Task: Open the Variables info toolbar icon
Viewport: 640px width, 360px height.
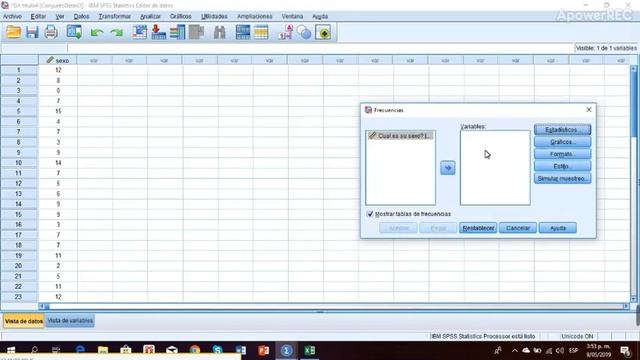Action: [178, 32]
